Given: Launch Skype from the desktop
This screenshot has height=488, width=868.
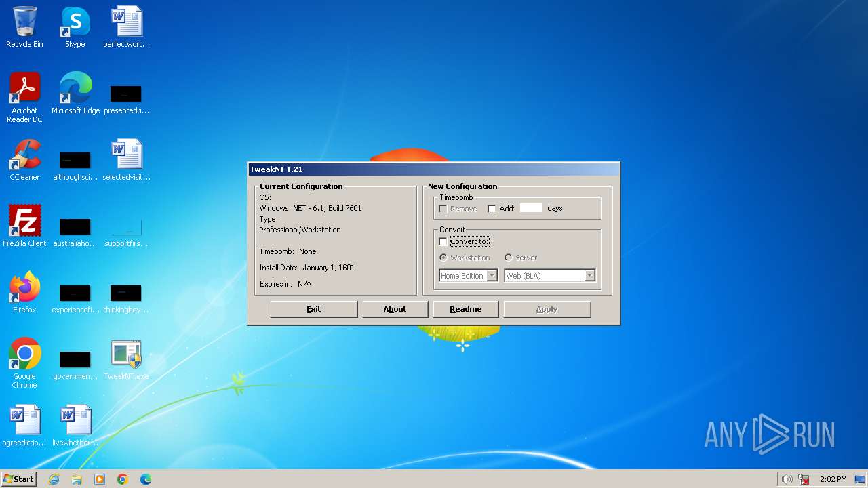Looking at the screenshot, I should pyautogui.click(x=75, y=27).
